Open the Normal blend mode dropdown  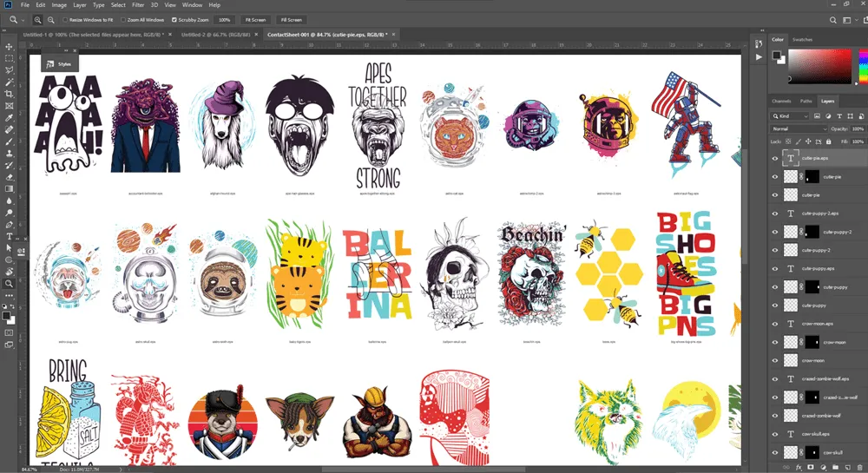coord(799,129)
